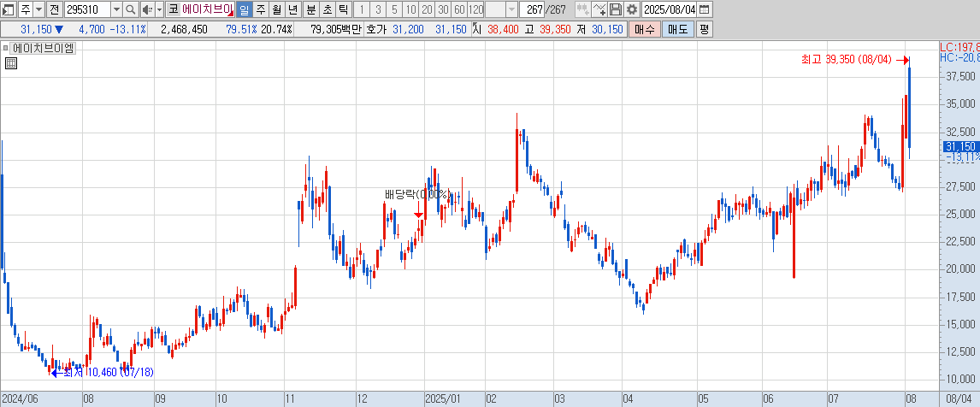This screenshot has height=407, width=980.
Task: Click the 에이치브이엠 chart legend label
Action: click(43, 48)
